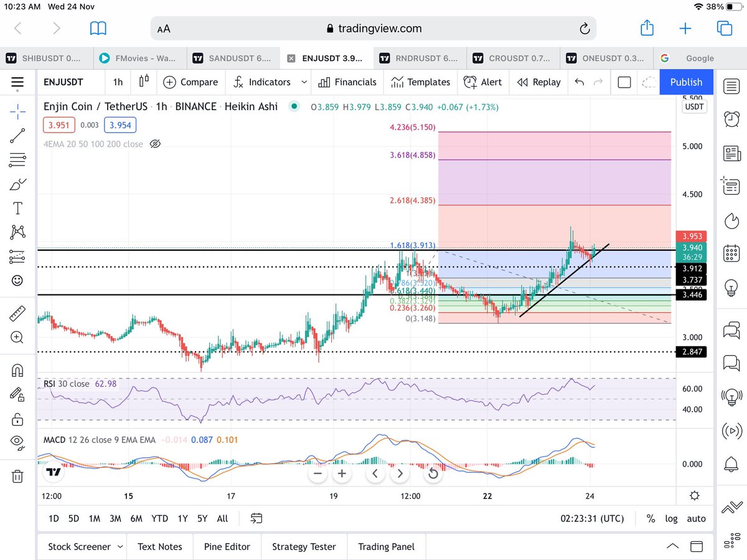Hide all drawings with the eye icon
The image size is (747, 560).
click(x=17, y=442)
